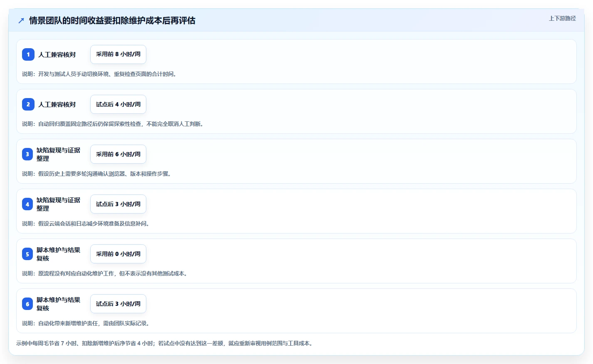This screenshot has height=364, width=593.
Task: Select step number badge 6
Action: [27, 304]
